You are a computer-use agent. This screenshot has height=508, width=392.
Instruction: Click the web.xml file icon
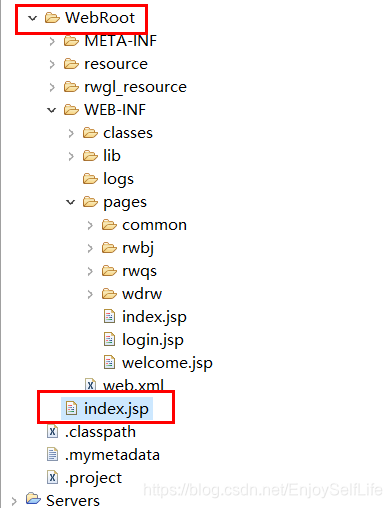point(90,385)
